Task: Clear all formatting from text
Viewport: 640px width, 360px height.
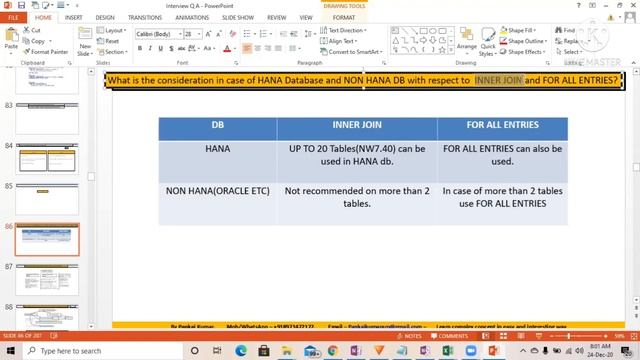Action: (x=232, y=34)
